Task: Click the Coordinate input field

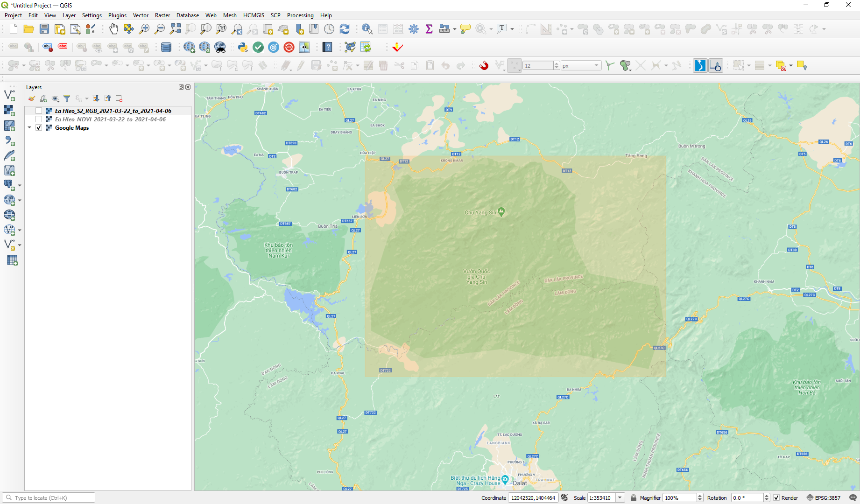Action: (x=533, y=498)
